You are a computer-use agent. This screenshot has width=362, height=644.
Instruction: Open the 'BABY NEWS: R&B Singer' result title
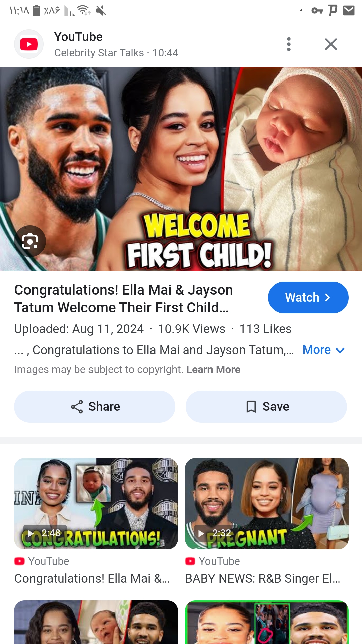262,579
